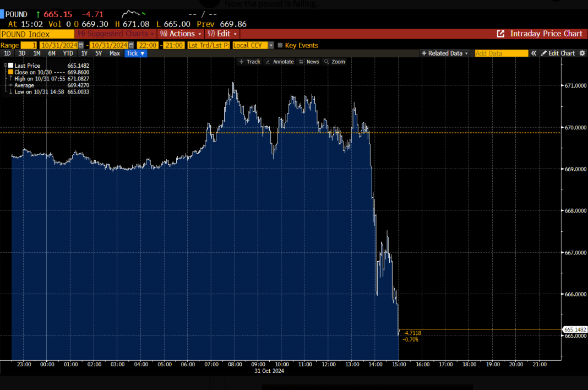Click the Add Data input field

502,53
